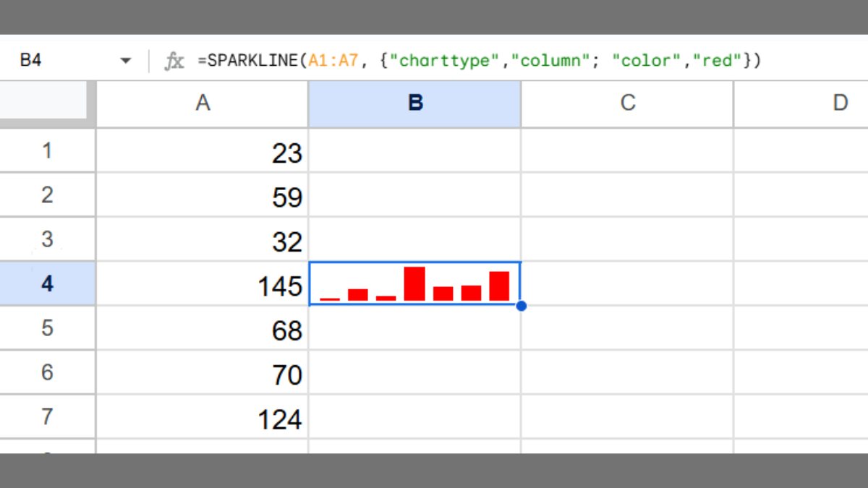This screenshot has width=868, height=488.
Task: Select empty cell D5
Action: click(801, 328)
